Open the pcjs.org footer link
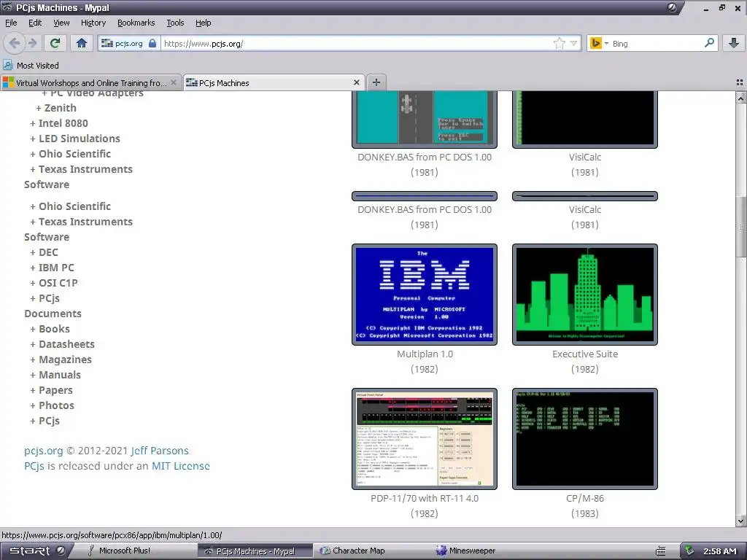The image size is (747, 560). tap(43, 451)
